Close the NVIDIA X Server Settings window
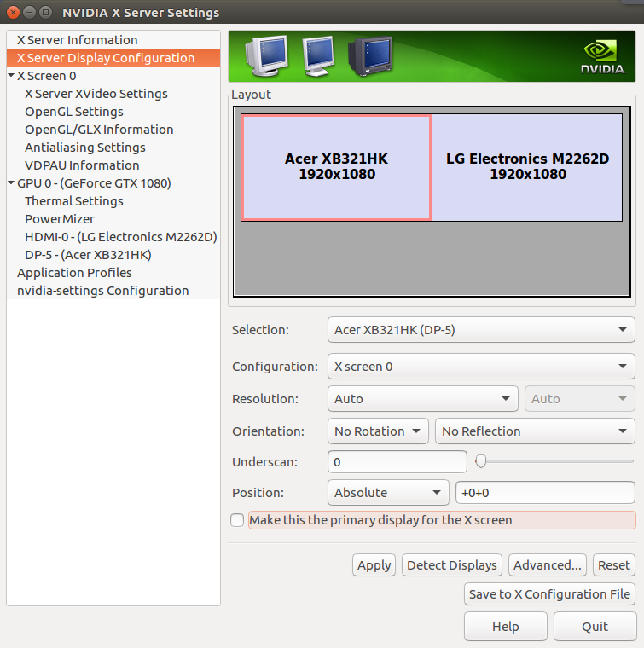The width and height of the screenshot is (644, 648). (14, 13)
